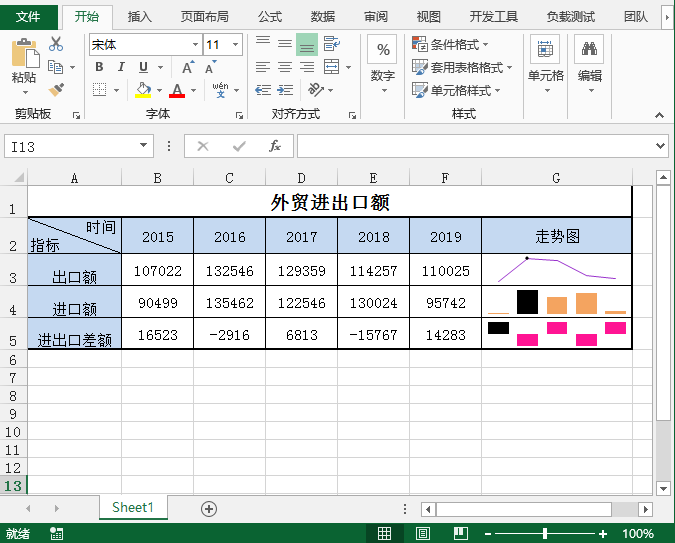Open the font name dropdown 宋体
The height and width of the screenshot is (543, 675).
pyautogui.click(x=195, y=45)
